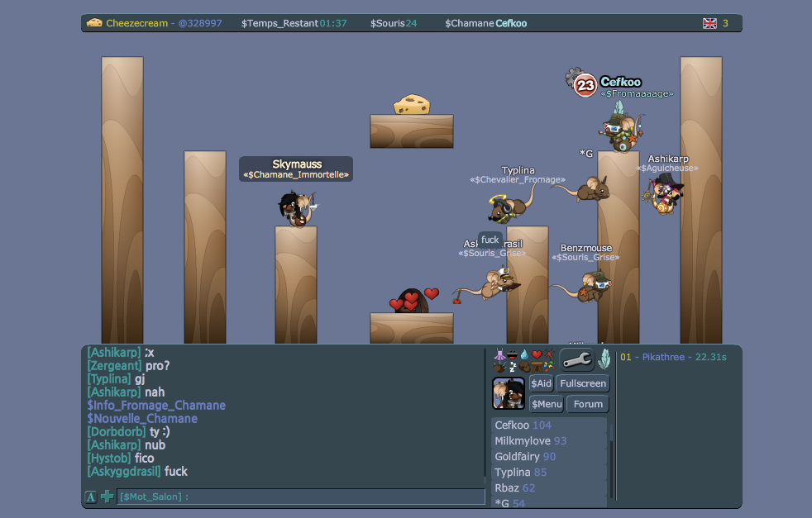Use the brown facepalm hand emote
This screenshot has height=518, width=812.
point(524,367)
